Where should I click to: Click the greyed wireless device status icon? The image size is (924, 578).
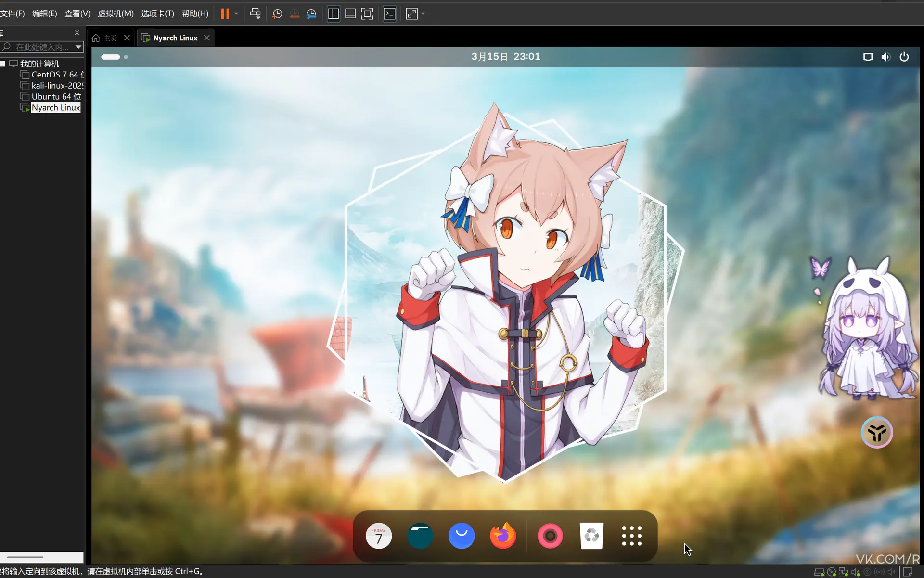click(x=880, y=572)
